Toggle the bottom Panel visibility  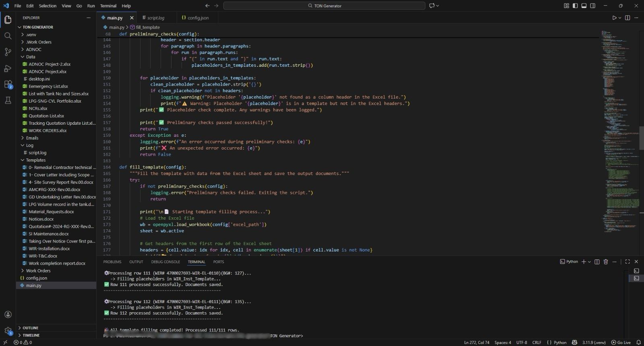[584, 6]
